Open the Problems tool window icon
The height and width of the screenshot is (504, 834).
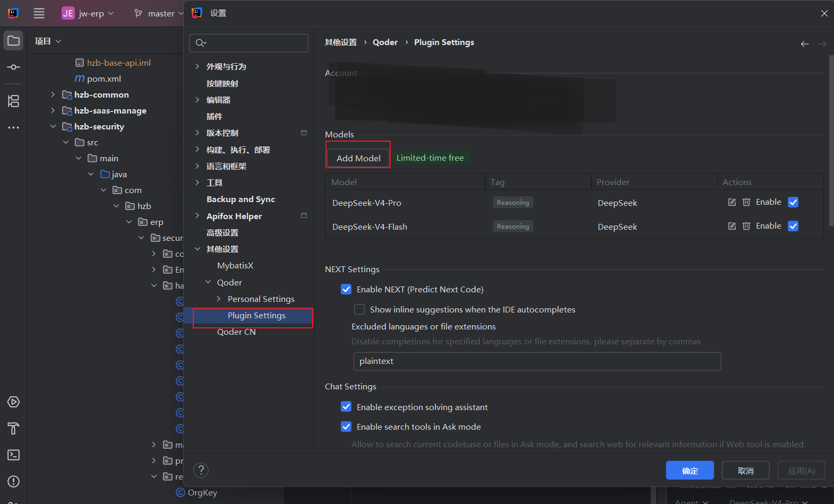point(13,481)
